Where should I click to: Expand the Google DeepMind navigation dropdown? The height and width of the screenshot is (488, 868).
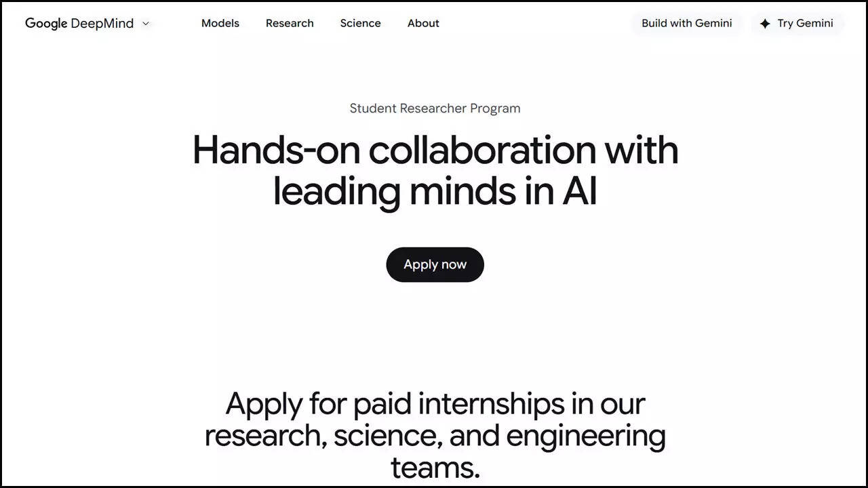(x=145, y=24)
